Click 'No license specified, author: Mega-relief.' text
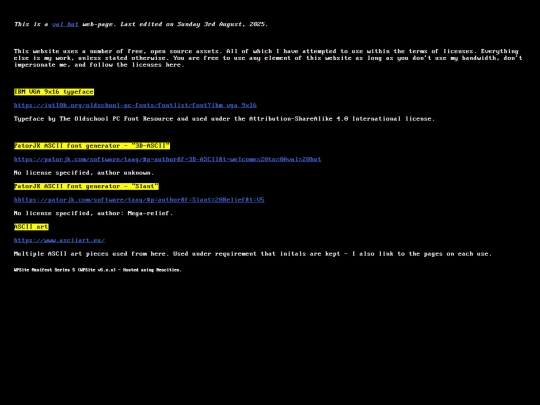The image size is (540, 405). 93,213
